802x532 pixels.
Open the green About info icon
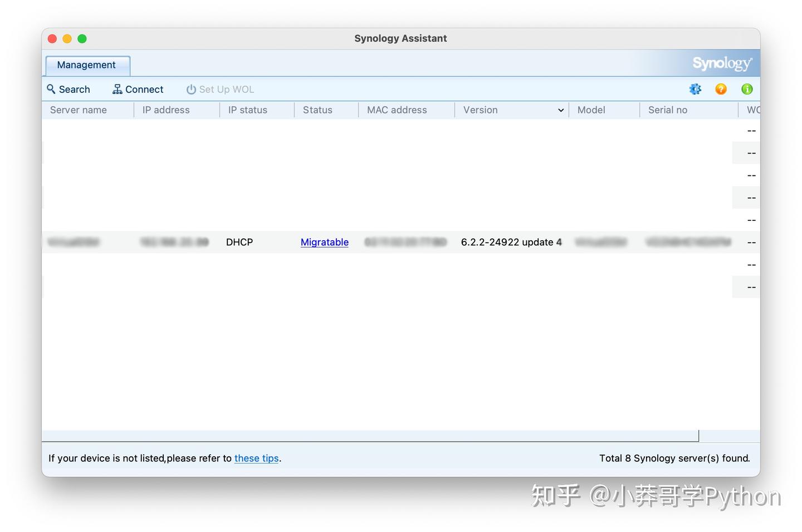click(x=746, y=89)
